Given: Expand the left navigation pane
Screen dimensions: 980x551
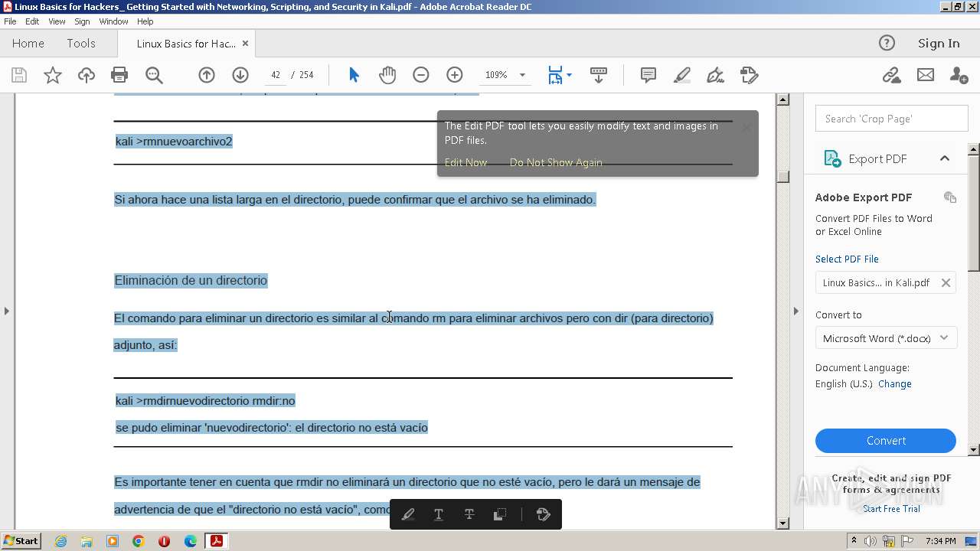Looking at the screenshot, I should coord(7,311).
